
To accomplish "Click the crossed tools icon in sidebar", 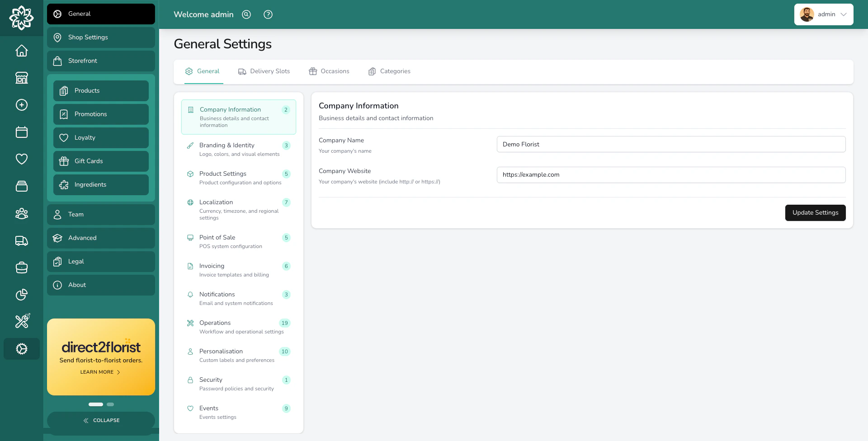I will tap(21, 321).
